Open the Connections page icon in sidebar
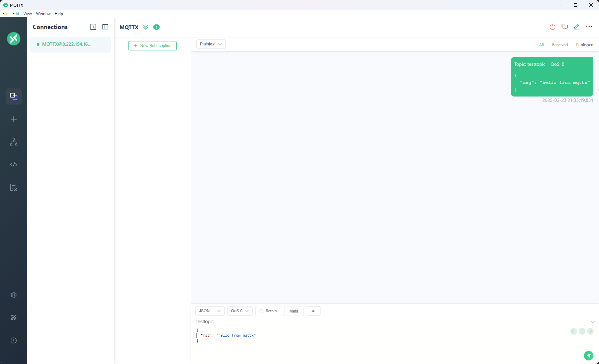The image size is (599, 364). 14,97
